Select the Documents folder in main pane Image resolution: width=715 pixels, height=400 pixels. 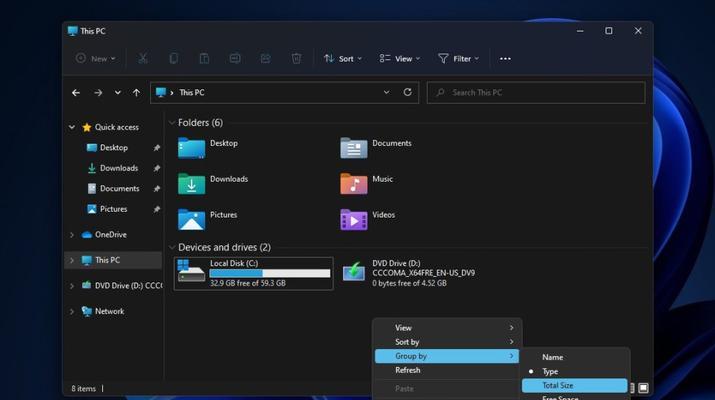coord(376,148)
